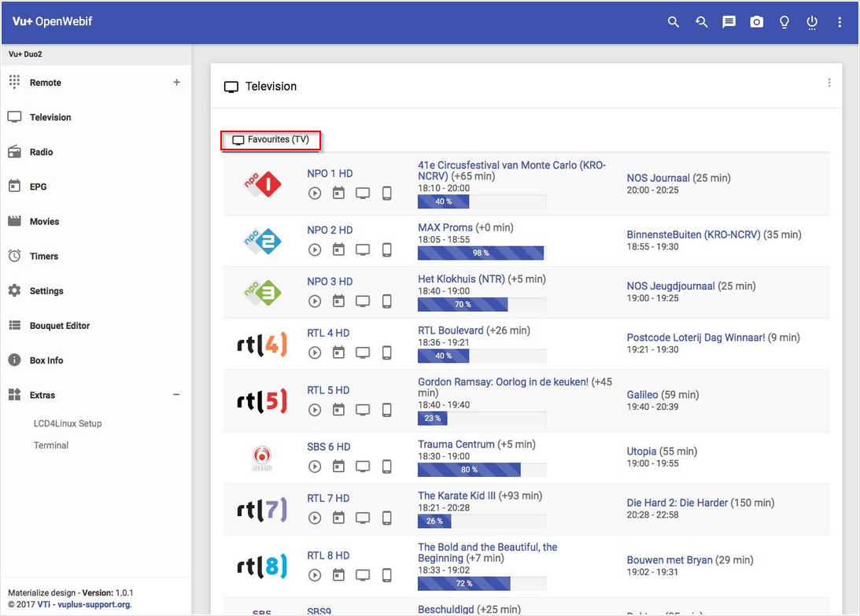Open the vuplus-support.org link
The height and width of the screenshot is (616, 860).
(x=94, y=605)
